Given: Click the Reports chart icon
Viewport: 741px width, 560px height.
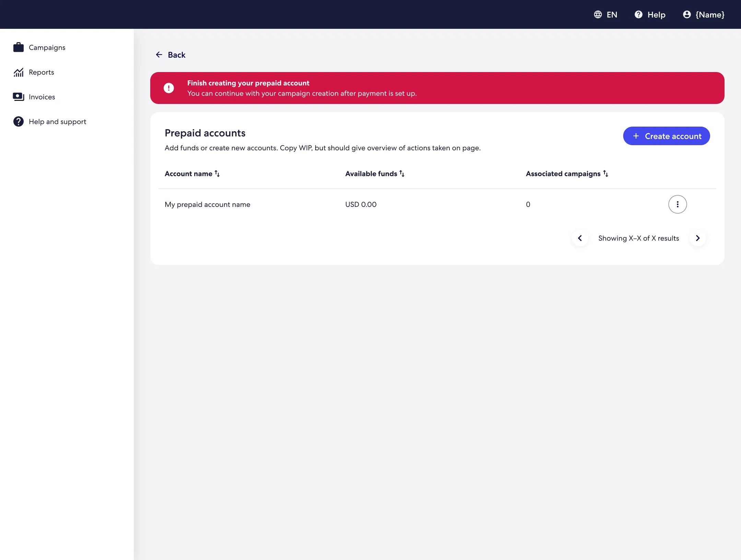Looking at the screenshot, I should (19, 72).
